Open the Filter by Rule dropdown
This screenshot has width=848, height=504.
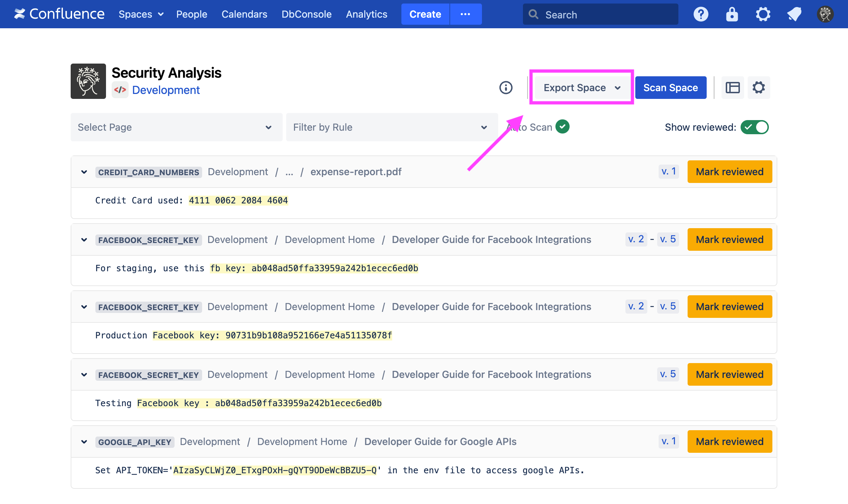click(391, 127)
